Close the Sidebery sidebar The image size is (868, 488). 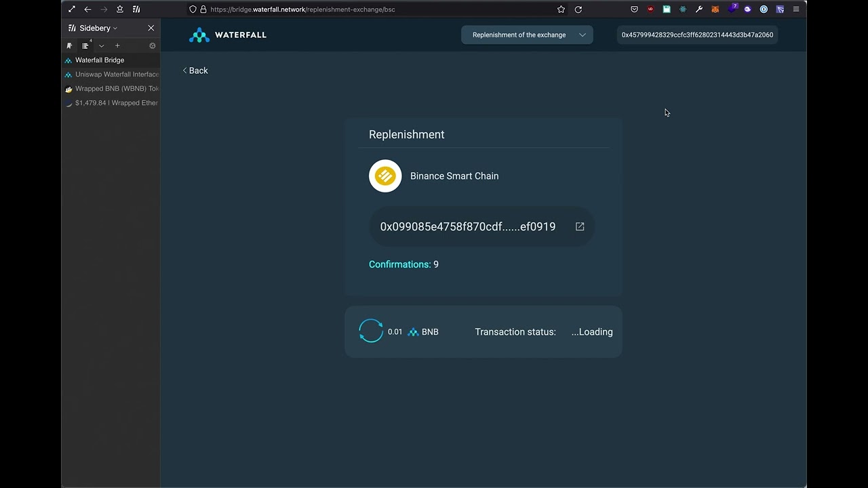coord(151,28)
